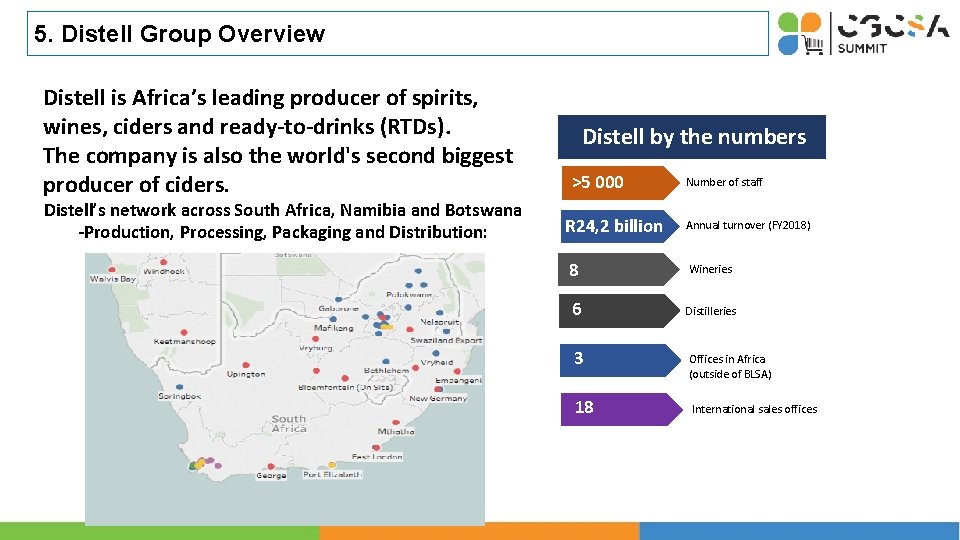960x540 pixels.
Task: Select the heading 'Distell is Africa's leading producer' paragraph
Action: [x=278, y=141]
